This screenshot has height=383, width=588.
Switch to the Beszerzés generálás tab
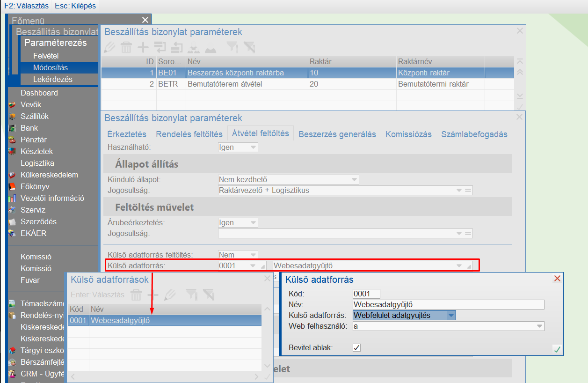(337, 134)
